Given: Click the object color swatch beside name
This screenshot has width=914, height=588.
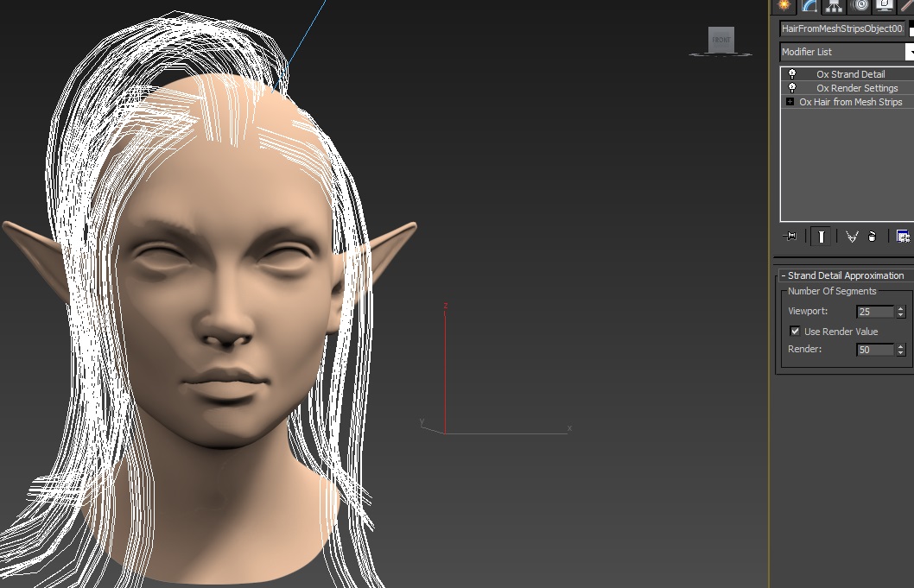Looking at the screenshot, I should (911, 29).
